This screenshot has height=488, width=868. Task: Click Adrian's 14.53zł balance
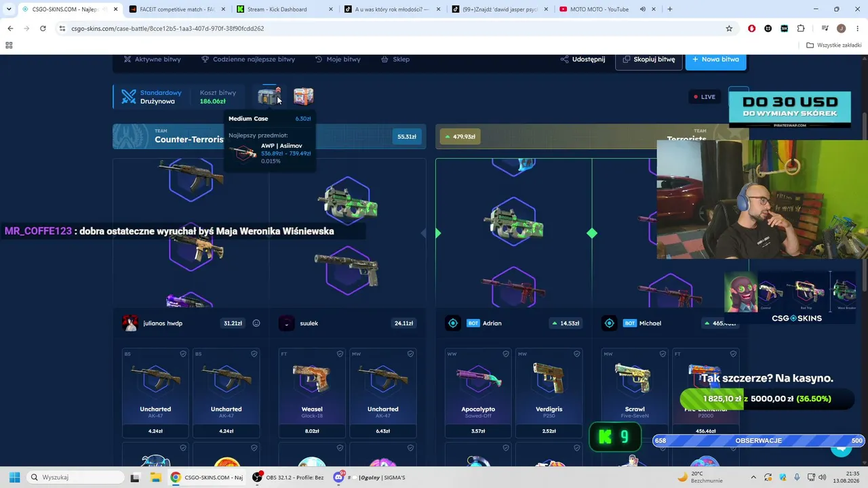point(565,323)
